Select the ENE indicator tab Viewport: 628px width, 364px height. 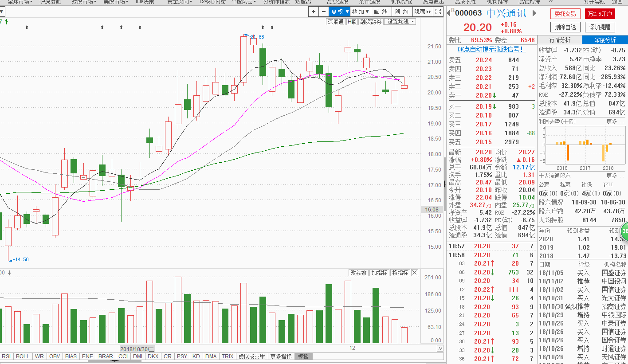coord(88,356)
